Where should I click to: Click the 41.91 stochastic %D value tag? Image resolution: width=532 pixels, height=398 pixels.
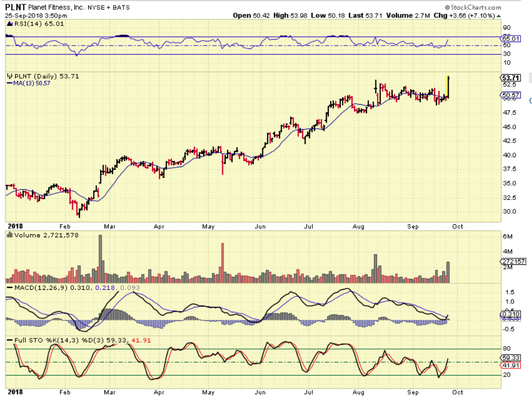pos(510,365)
